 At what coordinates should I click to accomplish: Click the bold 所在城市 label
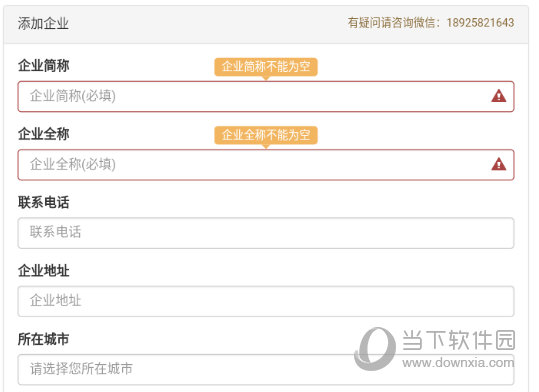(x=44, y=339)
